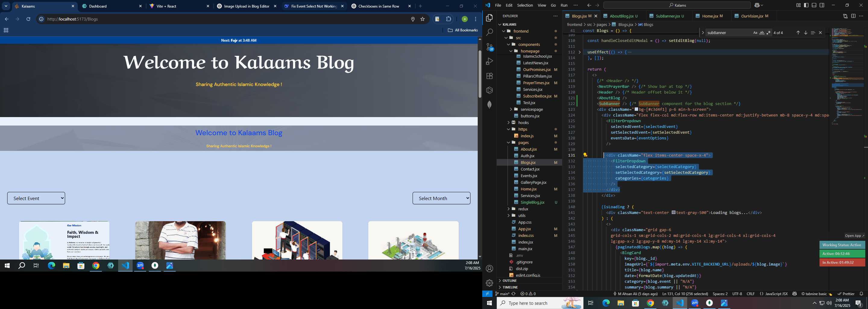Screen dimensions: 868x309
Task: Open the Manage gear in VS Code
Action: [x=489, y=283]
